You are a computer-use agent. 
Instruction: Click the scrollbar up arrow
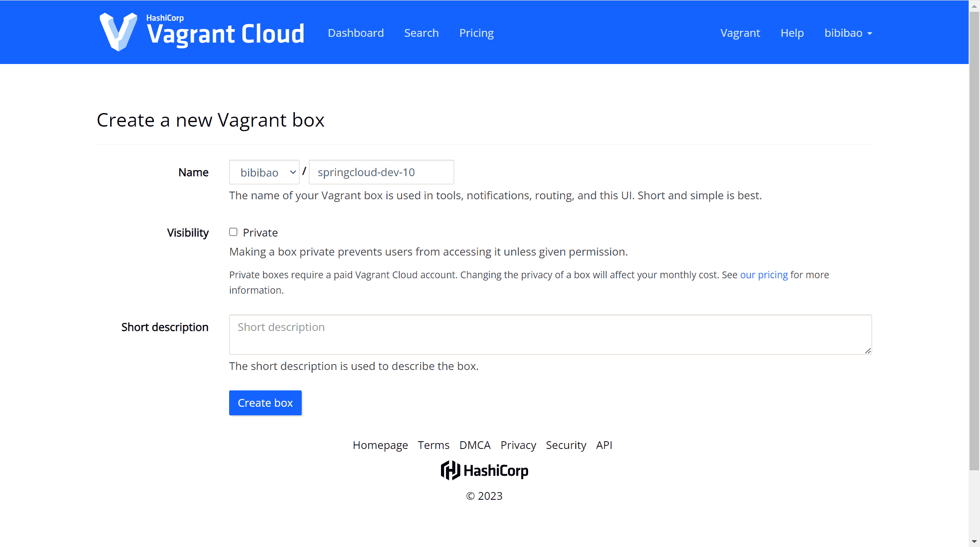pyautogui.click(x=974, y=6)
